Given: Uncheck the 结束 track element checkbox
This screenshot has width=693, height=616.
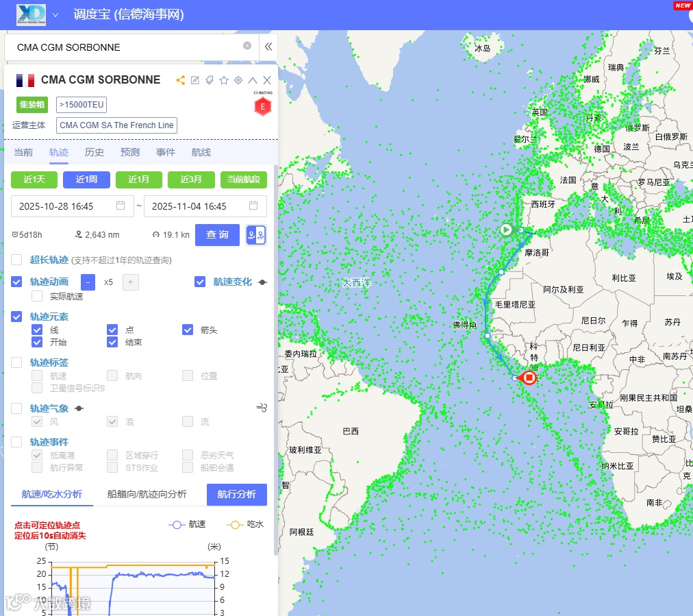Looking at the screenshot, I should click(x=112, y=342).
